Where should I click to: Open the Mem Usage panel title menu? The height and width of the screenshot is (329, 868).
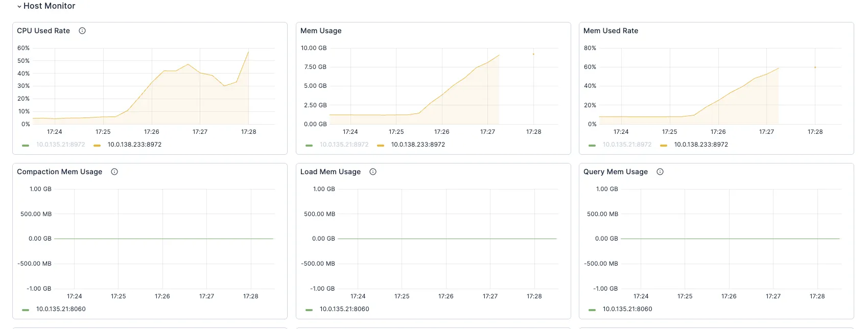tap(321, 31)
